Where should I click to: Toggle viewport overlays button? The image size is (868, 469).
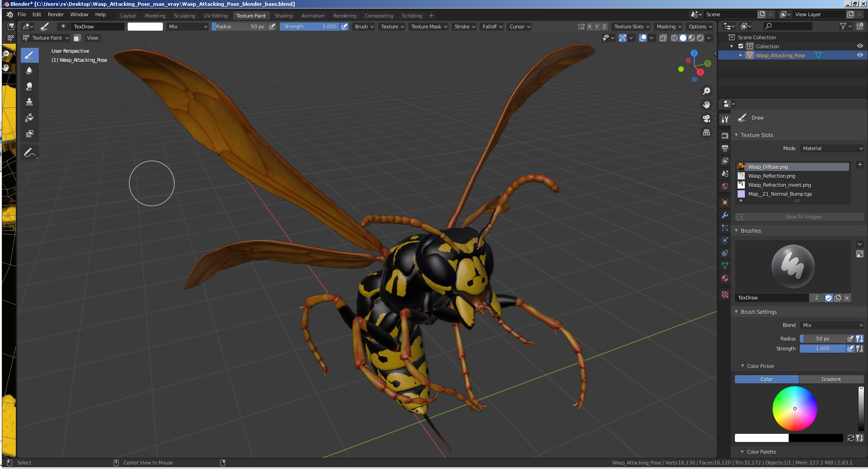[643, 38]
